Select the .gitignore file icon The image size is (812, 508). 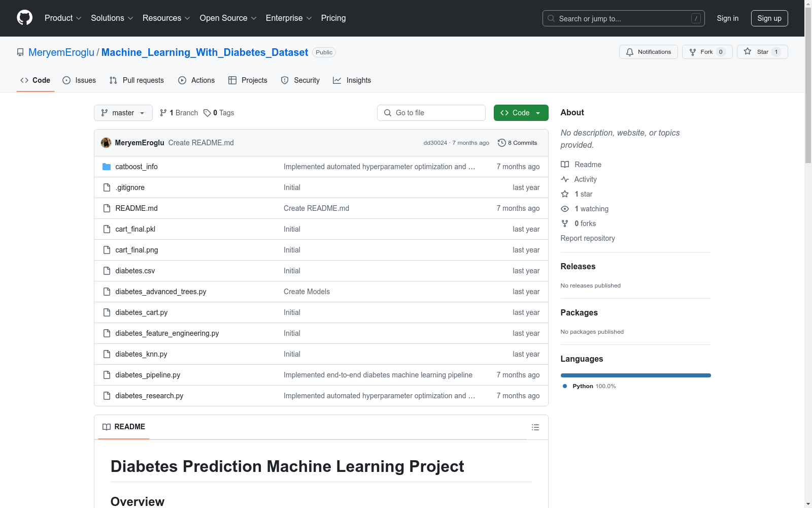tap(107, 187)
